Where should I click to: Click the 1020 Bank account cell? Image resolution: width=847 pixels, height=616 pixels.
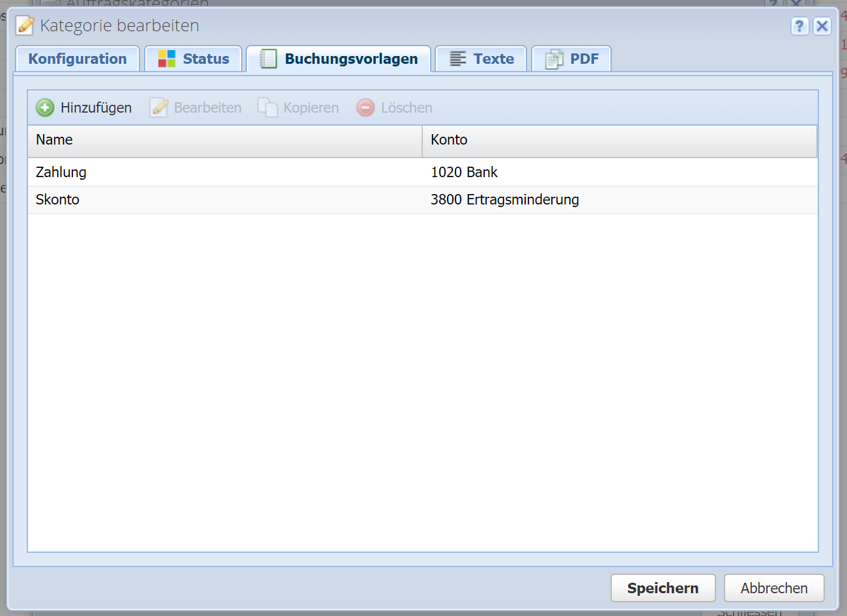pos(464,172)
